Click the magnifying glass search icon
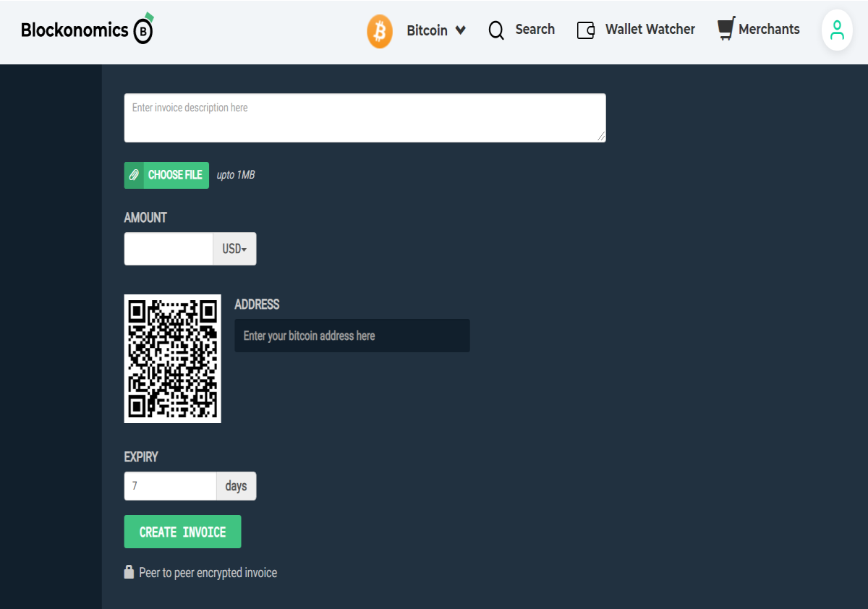Viewport: 868px width, 609px height. [496, 30]
